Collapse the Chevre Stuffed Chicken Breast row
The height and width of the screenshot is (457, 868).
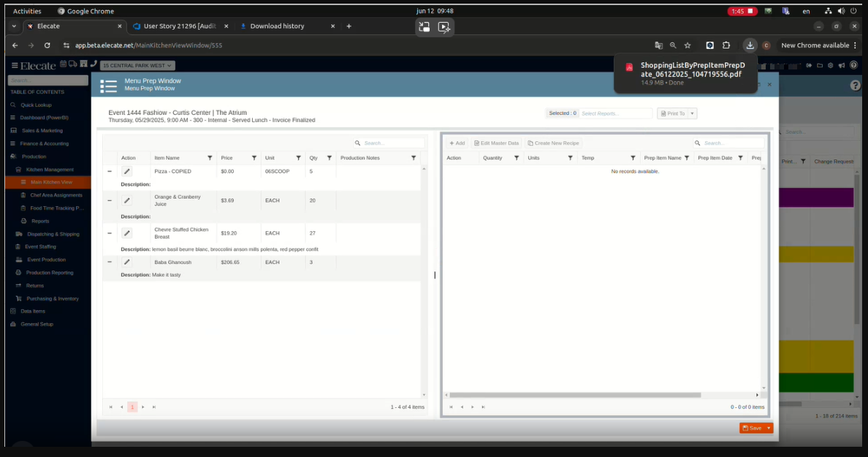pyautogui.click(x=110, y=233)
